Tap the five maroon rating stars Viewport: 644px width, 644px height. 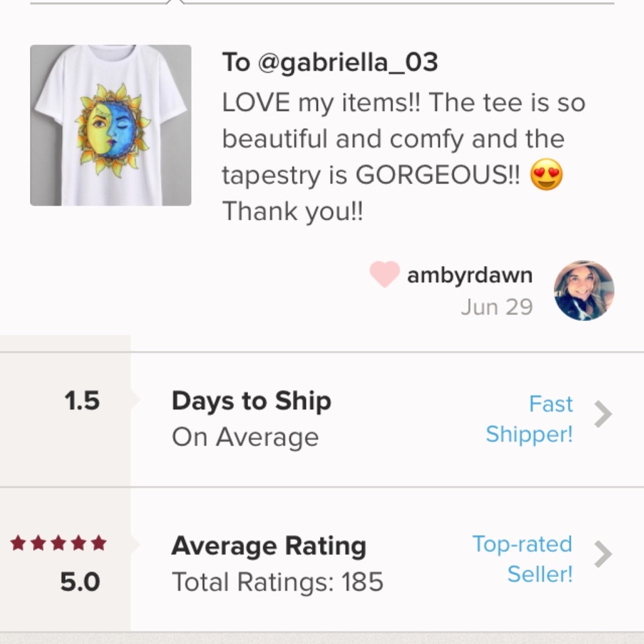pos(59,544)
